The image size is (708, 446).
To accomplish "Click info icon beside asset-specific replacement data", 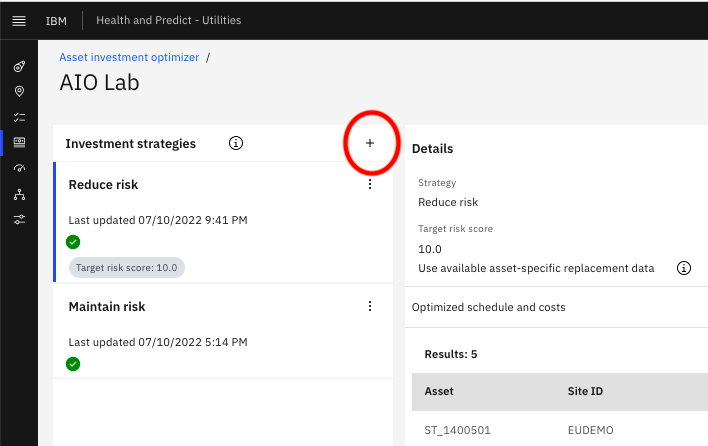I will click(x=684, y=268).
